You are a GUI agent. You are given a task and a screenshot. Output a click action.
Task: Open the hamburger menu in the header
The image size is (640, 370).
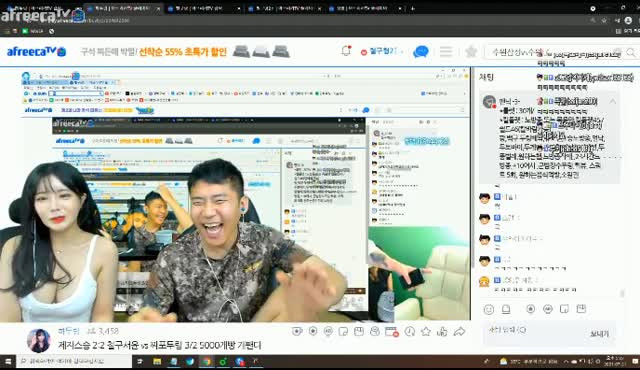[446, 51]
